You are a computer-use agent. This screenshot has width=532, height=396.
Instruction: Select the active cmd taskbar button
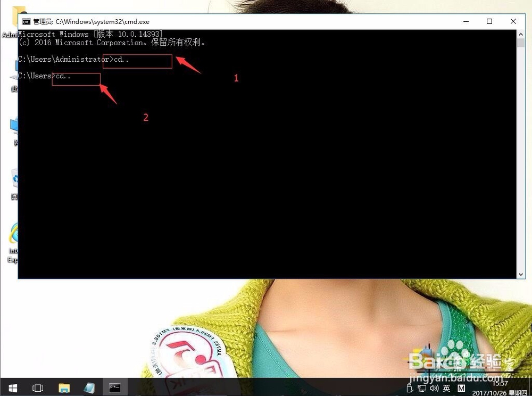(115, 387)
